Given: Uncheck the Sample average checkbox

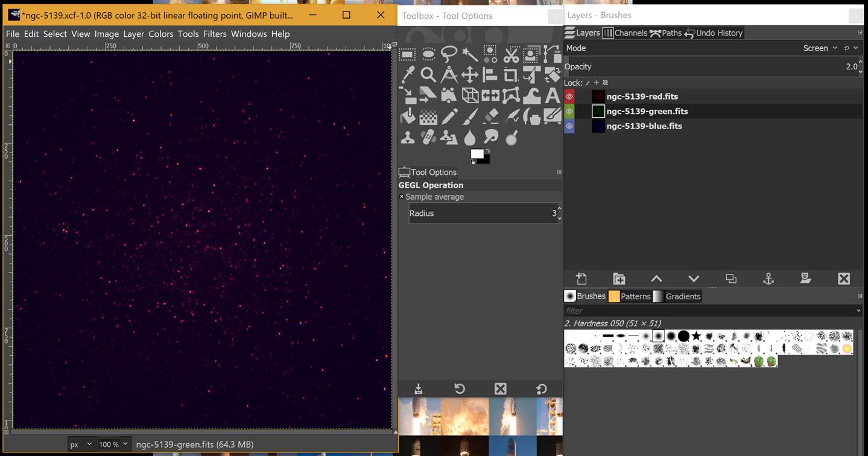Looking at the screenshot, I should 402,197.
